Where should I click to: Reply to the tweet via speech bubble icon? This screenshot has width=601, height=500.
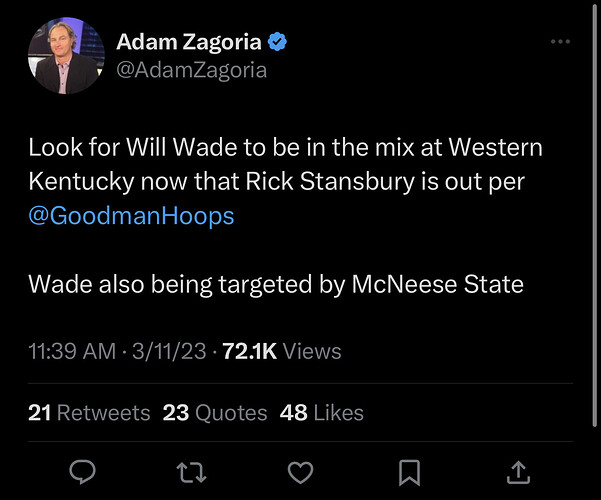point(82,471)
